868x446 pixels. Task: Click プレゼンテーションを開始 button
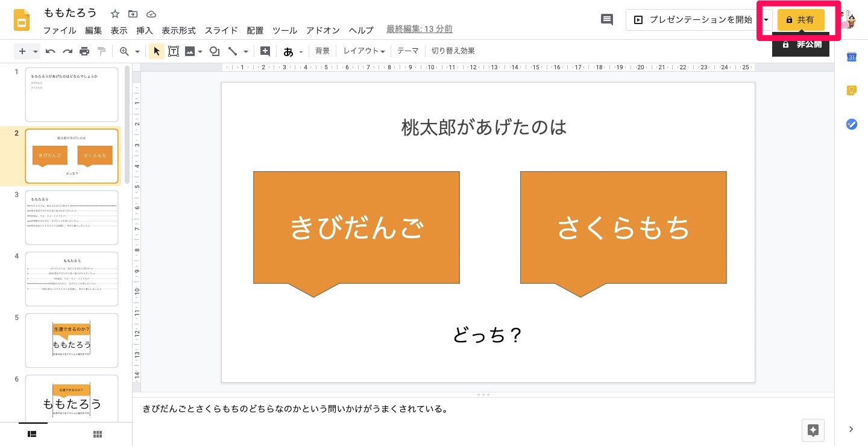[x=694, y=19]
